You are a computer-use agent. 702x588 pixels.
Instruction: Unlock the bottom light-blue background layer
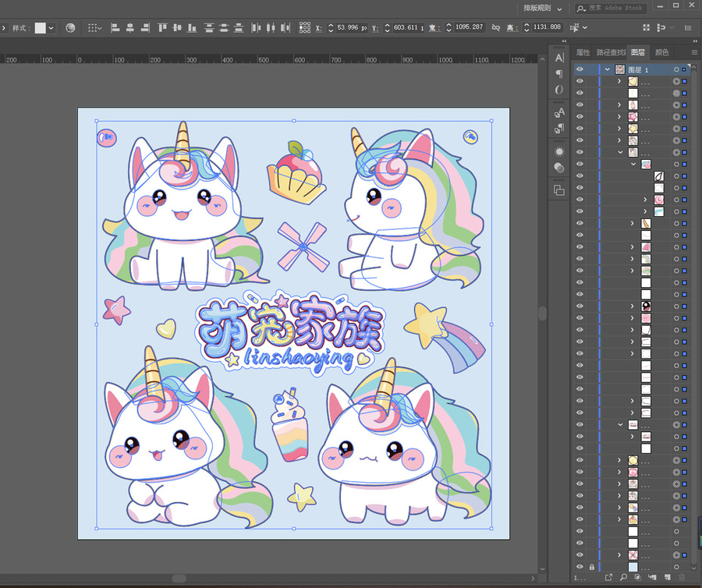tap(591, 567)
